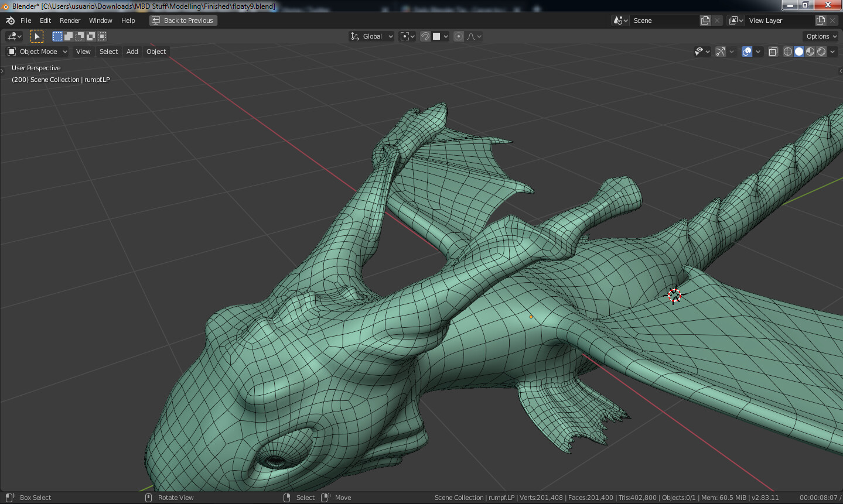The image size is (843, 504).
Task: Toggle proportional editing
Action: 459,36
